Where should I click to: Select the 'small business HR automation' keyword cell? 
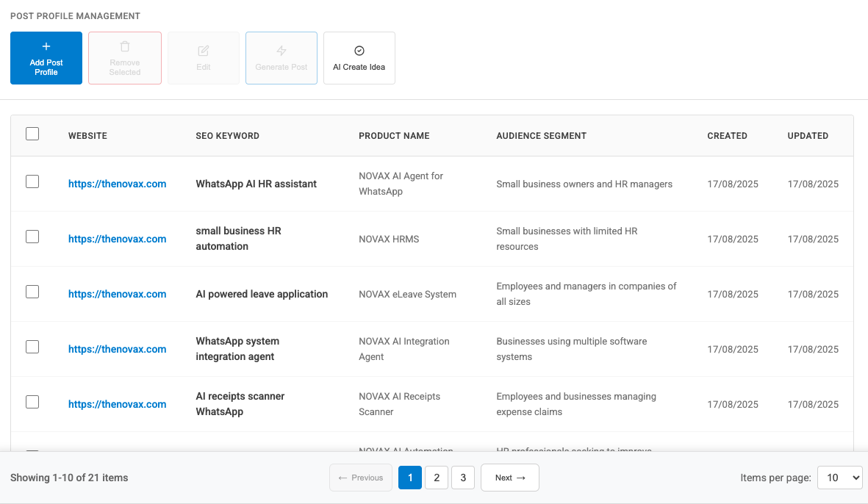239,239
